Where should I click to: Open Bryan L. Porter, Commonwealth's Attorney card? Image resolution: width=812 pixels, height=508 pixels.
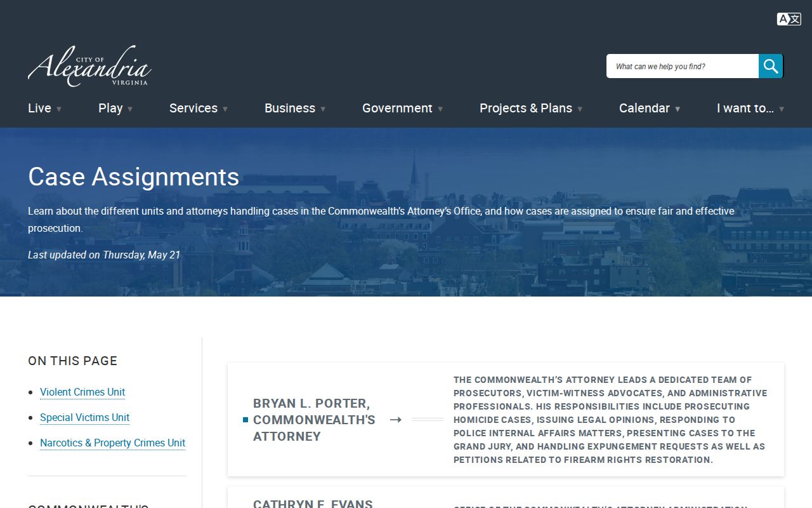point(506,420)
